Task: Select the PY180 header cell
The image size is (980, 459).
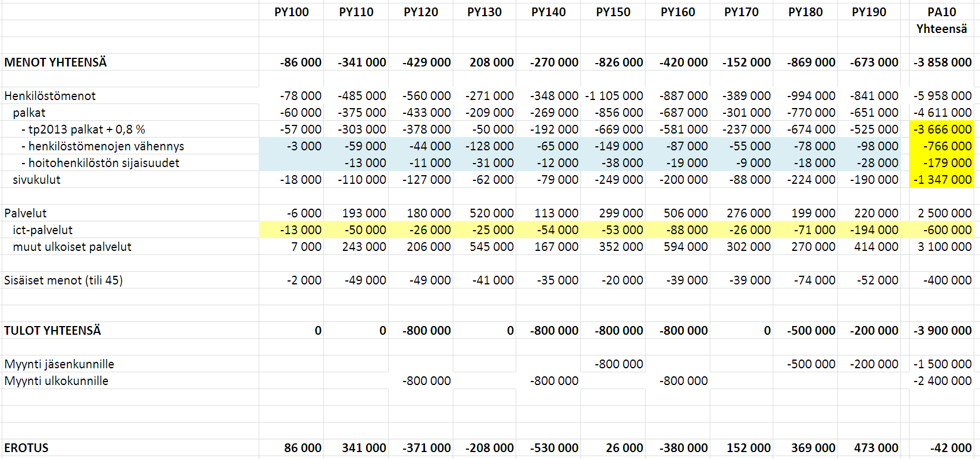Action: coord(806,12)
